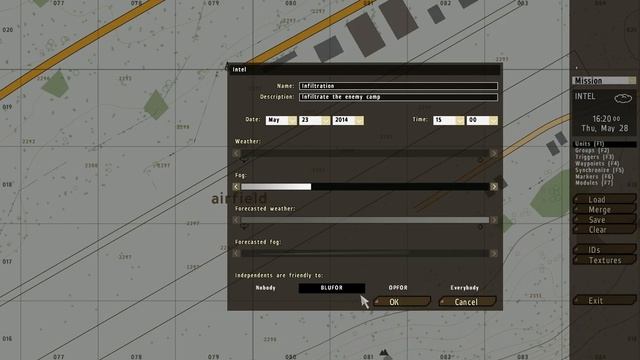640x360 pixels.
Task: Click the 'Thu, May 28' date text
Action: 604,128
